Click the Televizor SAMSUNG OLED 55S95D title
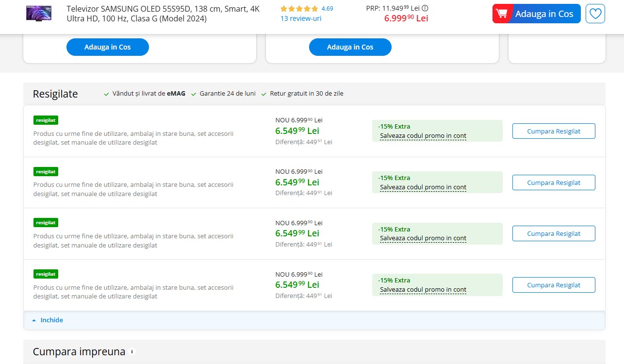Image resolution: width=624 pixels, height=364 pixels. (x=163, y=14)
